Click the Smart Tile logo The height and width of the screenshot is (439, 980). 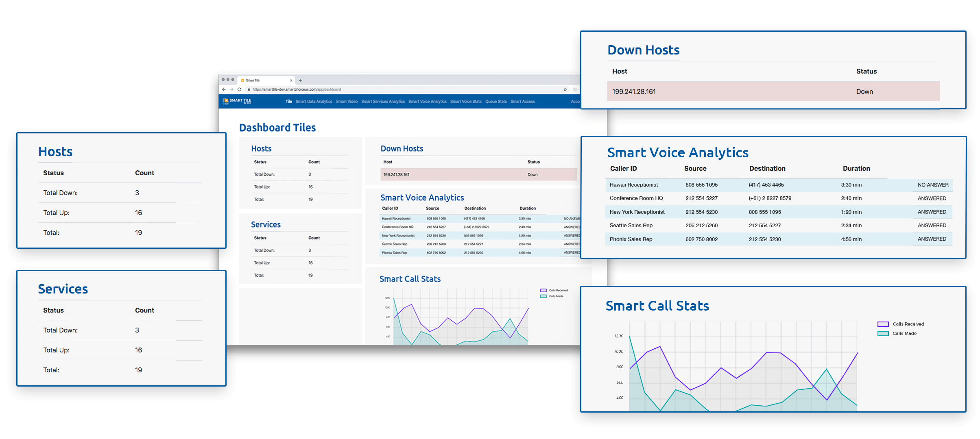[237, 101]
